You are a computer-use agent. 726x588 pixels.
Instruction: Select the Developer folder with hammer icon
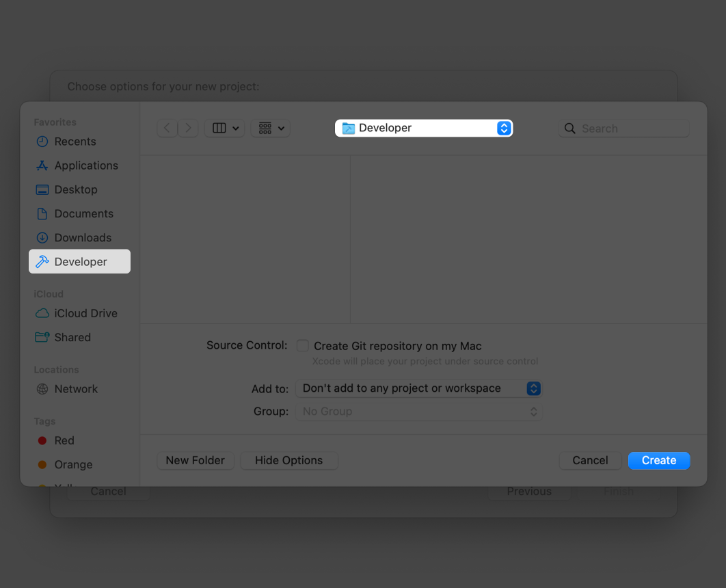pyautogui.click(x=80, y=261)
